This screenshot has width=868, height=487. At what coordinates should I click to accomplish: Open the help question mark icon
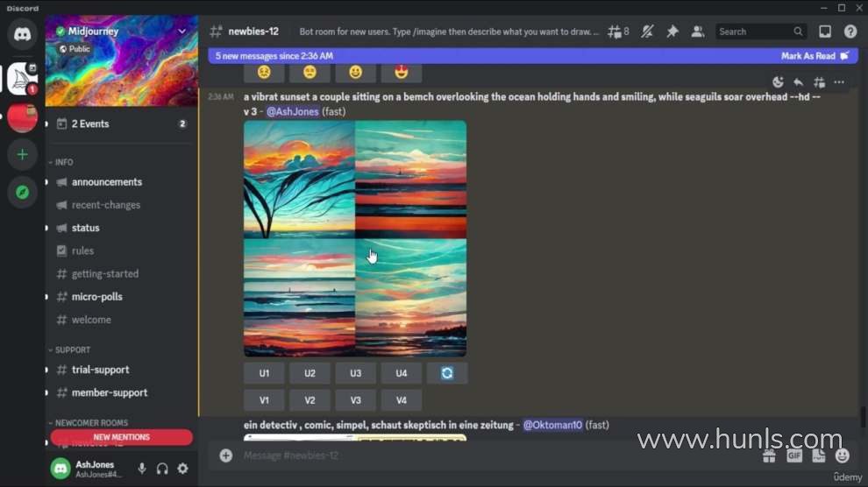pos(850,32)
